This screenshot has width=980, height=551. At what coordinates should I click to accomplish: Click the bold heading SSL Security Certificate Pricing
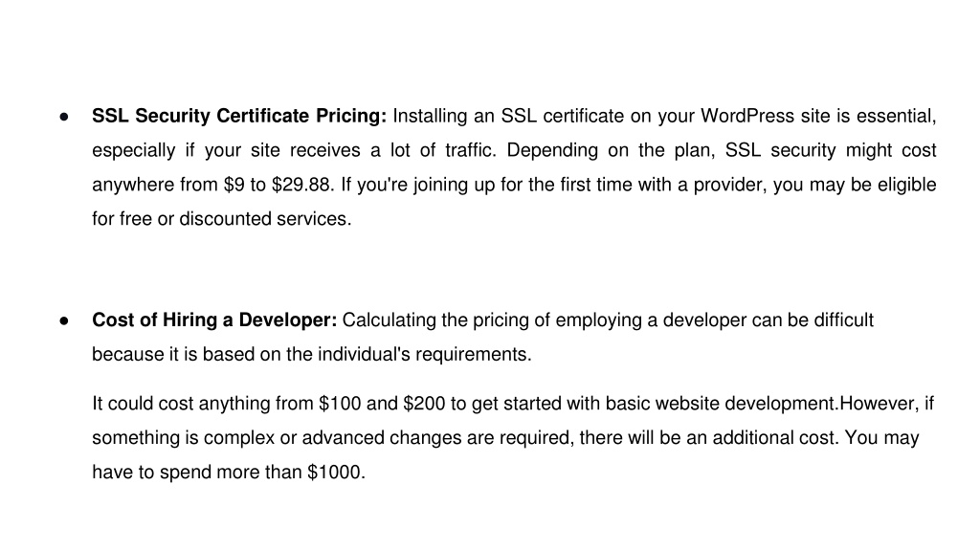[x=239, y=116]
